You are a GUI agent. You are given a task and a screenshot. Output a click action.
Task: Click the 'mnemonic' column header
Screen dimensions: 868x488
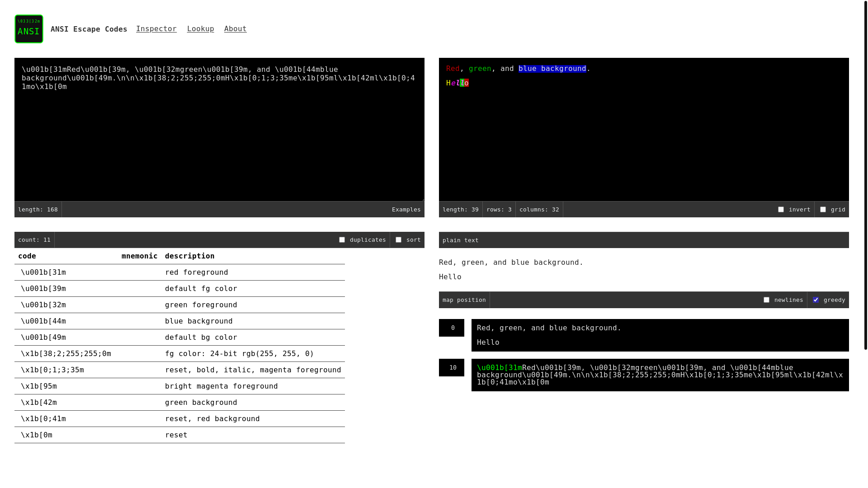[140, 256]
